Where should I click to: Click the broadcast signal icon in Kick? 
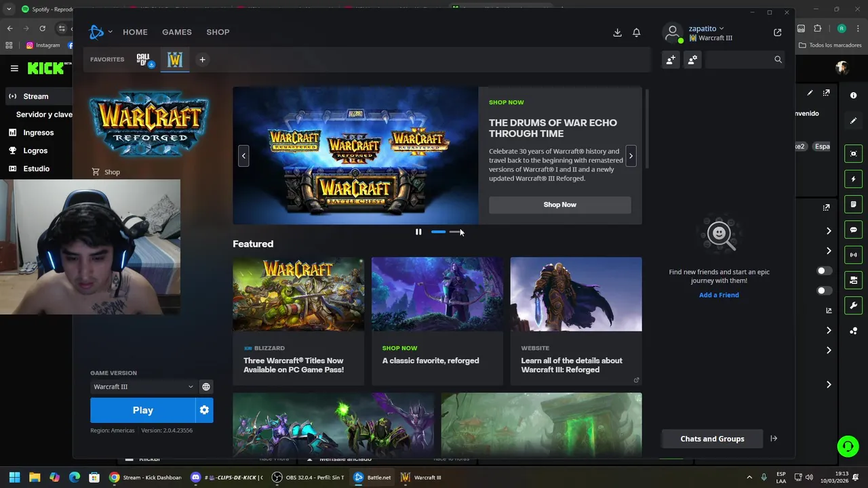(x=854, y=255)
